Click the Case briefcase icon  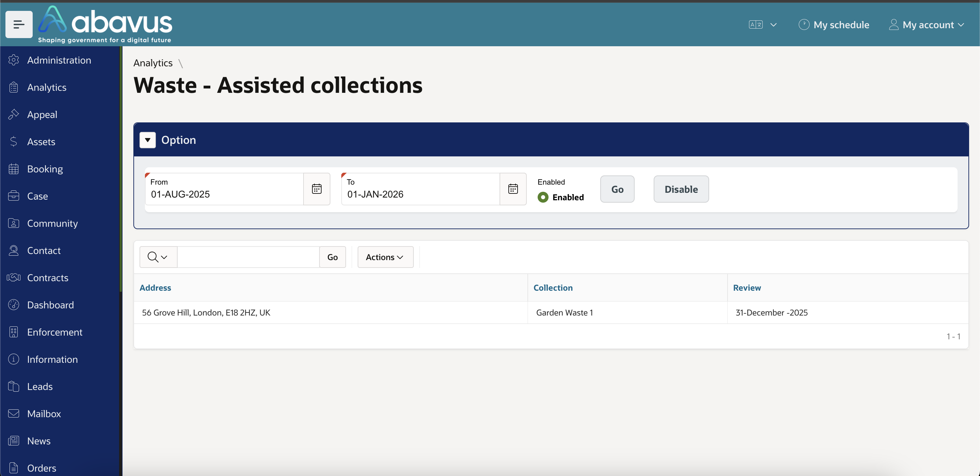[x=14, y=196]
